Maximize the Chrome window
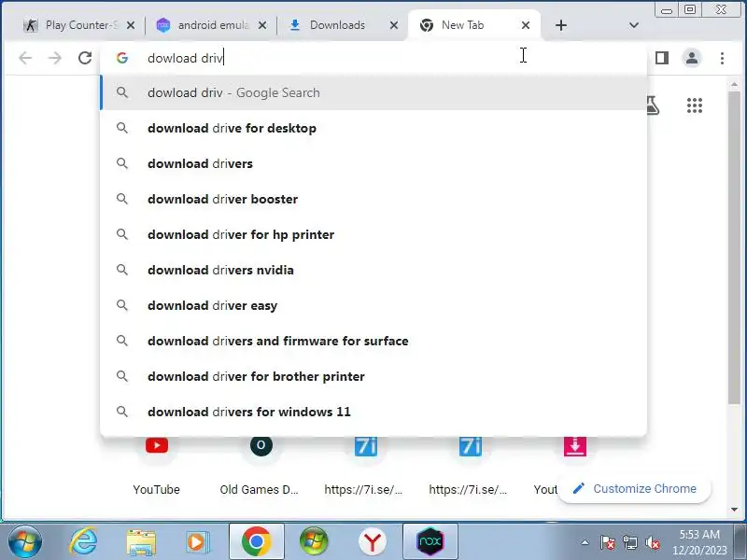 click(x=690, y=9)
